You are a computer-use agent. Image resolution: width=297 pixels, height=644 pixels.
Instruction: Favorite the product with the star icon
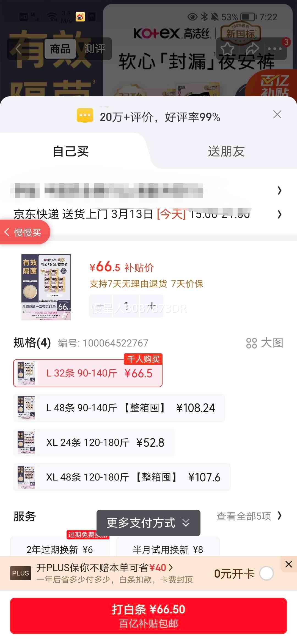(227, 49)
